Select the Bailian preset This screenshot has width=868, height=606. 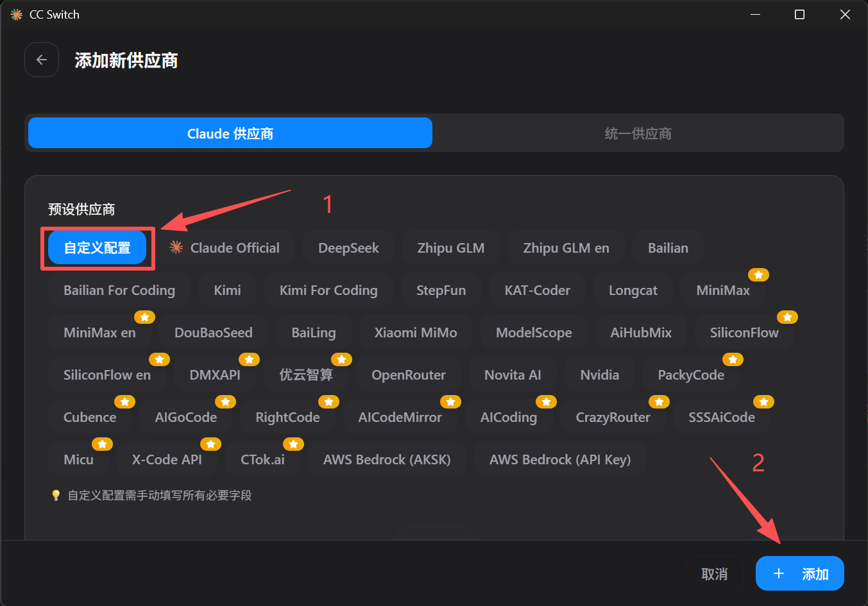668,248
